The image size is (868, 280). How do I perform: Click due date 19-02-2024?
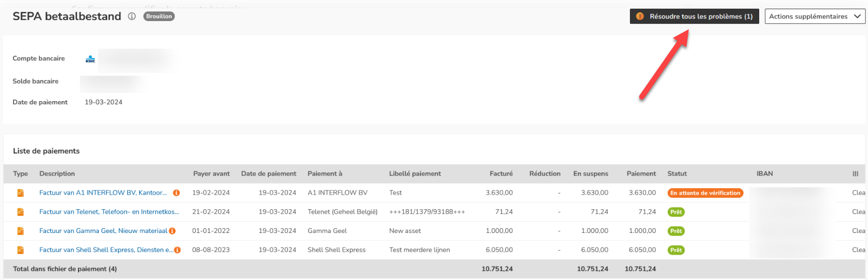(211, 192)
